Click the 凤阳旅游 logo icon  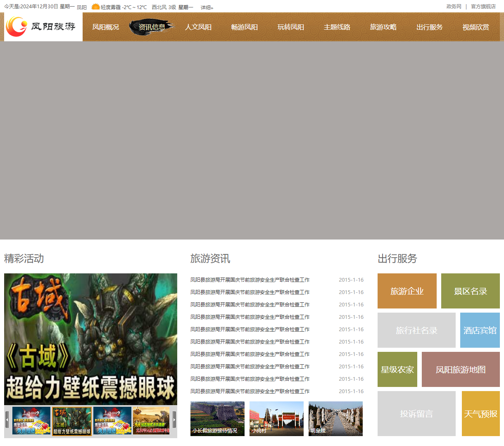point(16,26)
